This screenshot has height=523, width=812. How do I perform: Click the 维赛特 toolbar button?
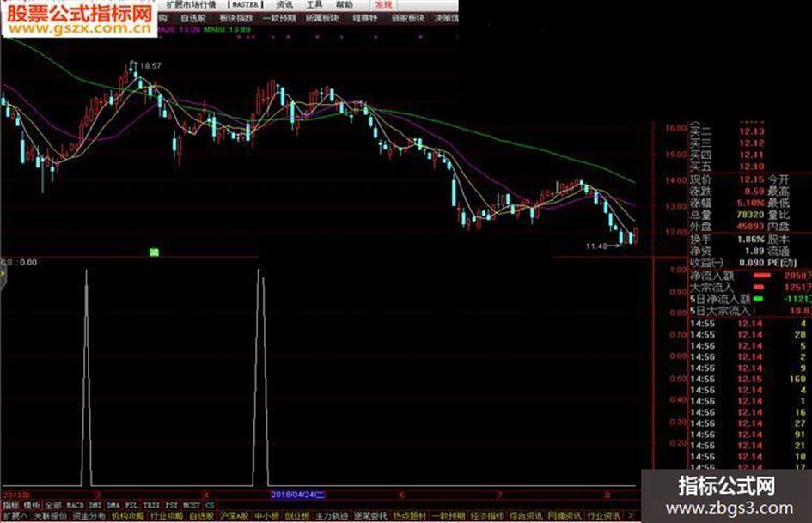pos(365,19)
